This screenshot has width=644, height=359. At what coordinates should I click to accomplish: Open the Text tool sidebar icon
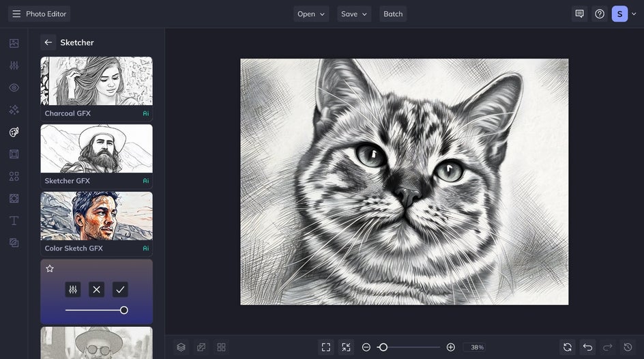point(14,220)
